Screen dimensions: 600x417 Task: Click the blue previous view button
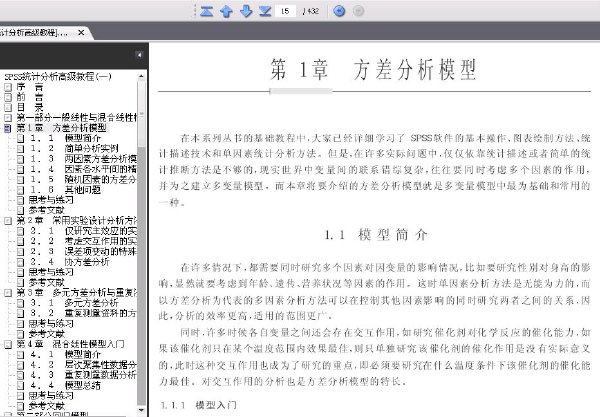pyautogui.click(x=339, y=11)
